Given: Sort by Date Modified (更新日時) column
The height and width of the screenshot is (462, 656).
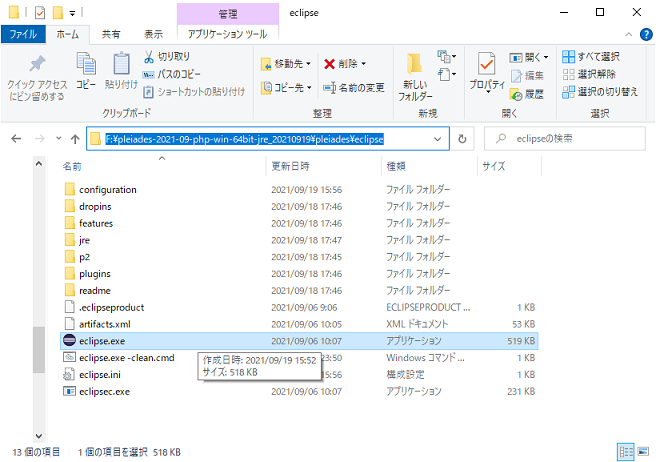Looking at the screenshot, I should (x=290, y=167).
